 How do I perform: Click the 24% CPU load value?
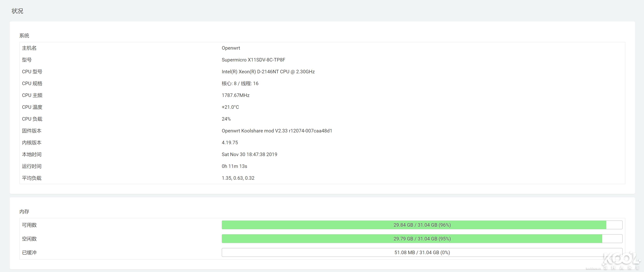point(226,119)
